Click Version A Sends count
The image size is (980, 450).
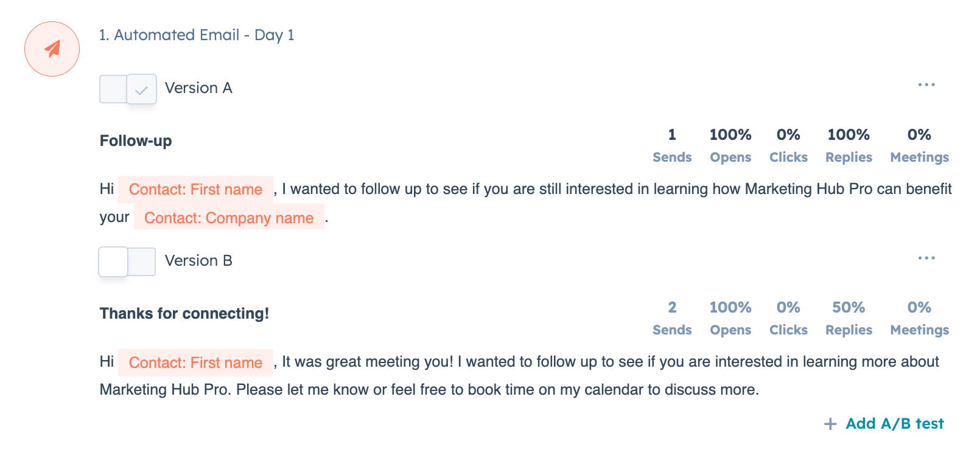tap(672, 145)
